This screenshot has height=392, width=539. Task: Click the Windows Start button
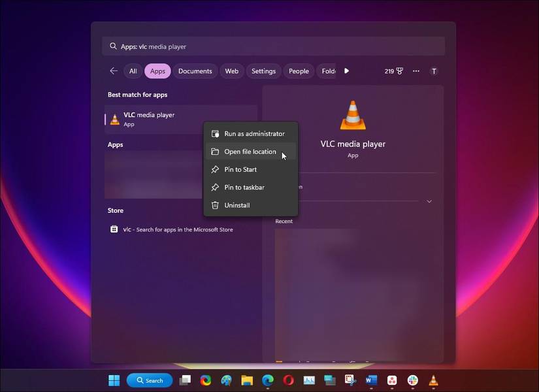tap(112, 380)
